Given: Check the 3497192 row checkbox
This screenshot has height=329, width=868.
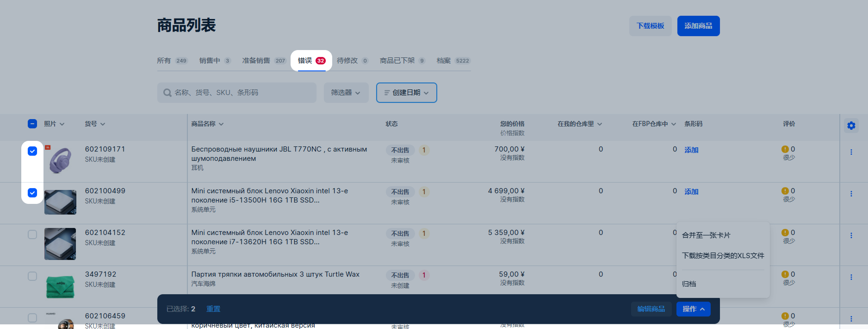Looking at the screenshot, I should click(32, 276).
